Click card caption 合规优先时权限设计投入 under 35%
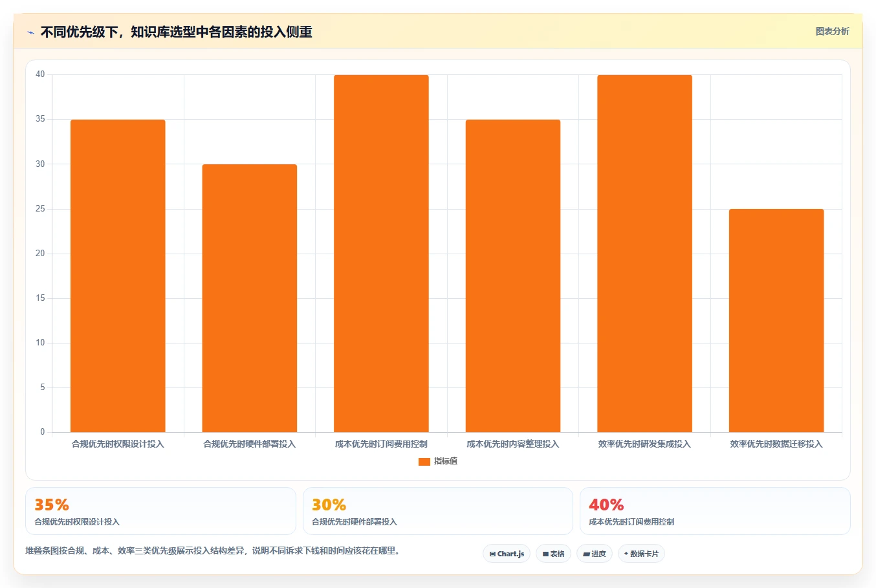 (77, 521)
